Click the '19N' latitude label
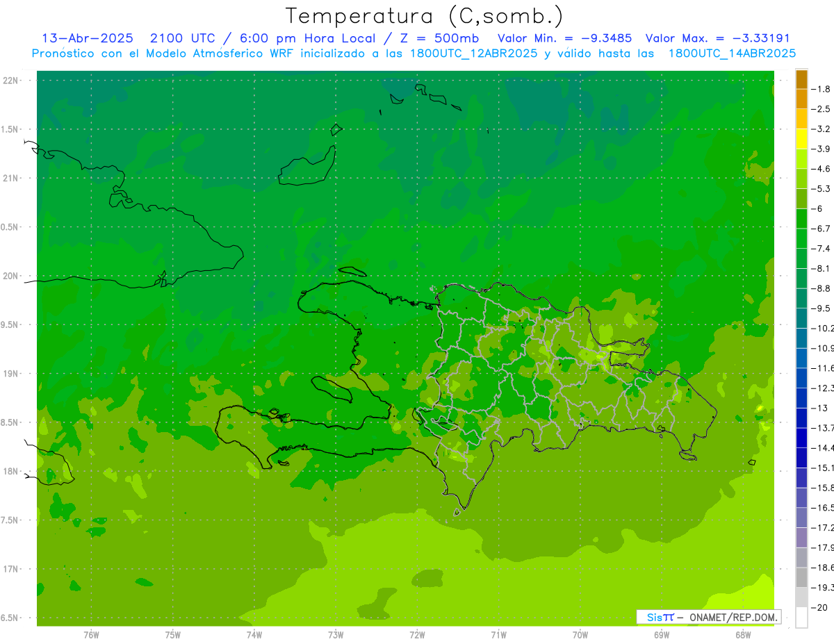The height and width of the screenshot is (644, 834). 10,374
